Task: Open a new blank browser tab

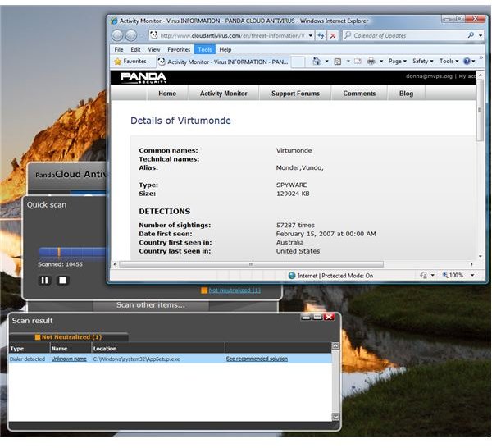Action: point(298,62)
